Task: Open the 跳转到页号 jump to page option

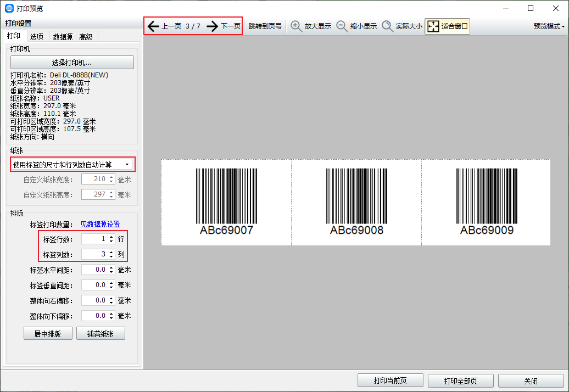Action: coord(265,26)
